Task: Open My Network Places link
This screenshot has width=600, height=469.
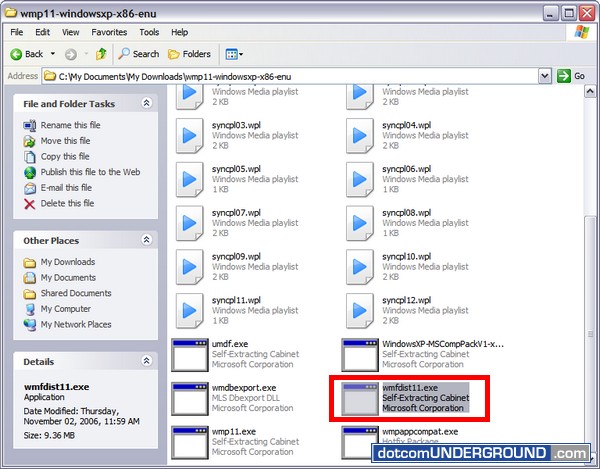Action: click(x=76, y=325)
